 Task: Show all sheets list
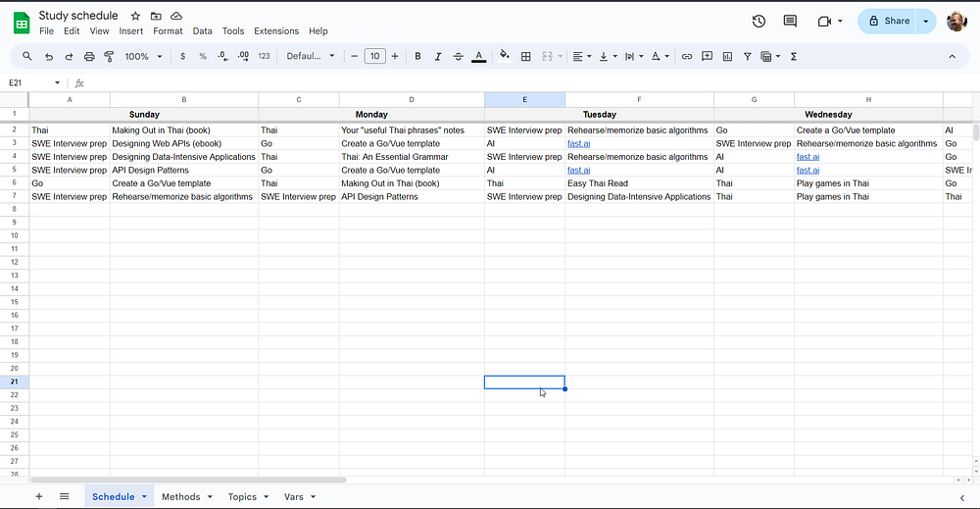click(65, 496)
